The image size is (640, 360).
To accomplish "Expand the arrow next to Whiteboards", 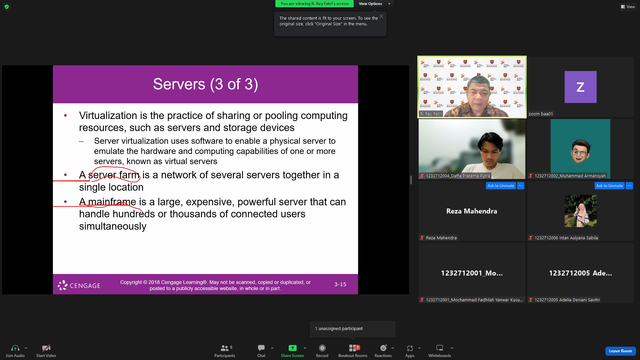I will [x=452, y=348].
